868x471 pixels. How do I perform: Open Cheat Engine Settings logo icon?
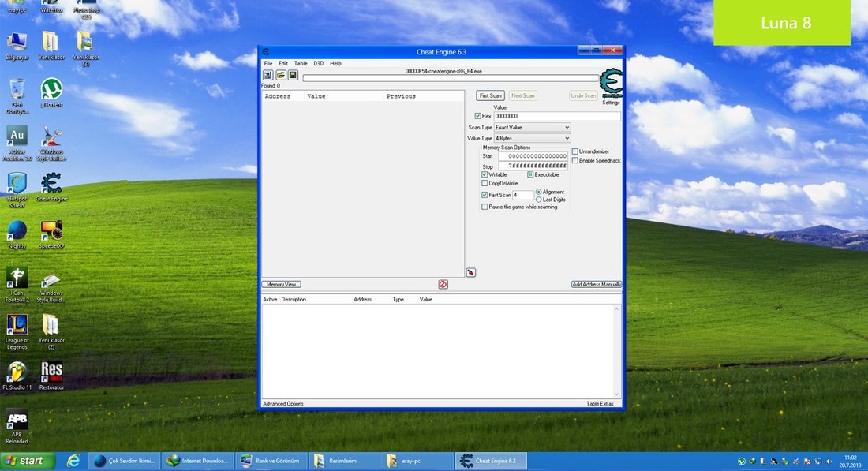coord(611,84)
